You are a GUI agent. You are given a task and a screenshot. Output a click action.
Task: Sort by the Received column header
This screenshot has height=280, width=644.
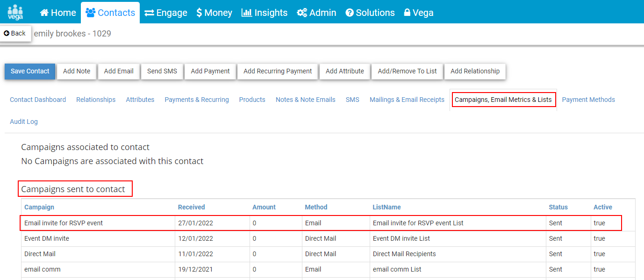pyautogui.click(x=192, y=207)
